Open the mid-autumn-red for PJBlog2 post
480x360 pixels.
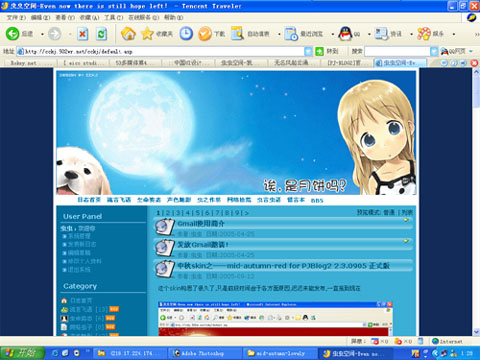[x=284, y=266]
